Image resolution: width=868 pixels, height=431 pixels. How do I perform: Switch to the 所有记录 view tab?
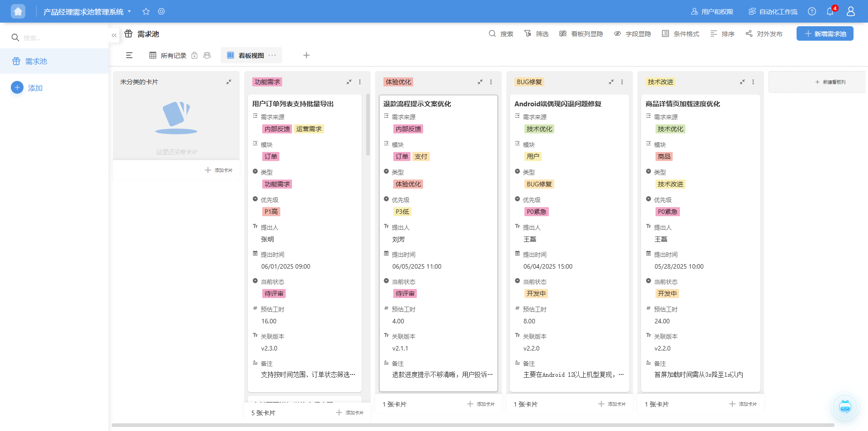(x=168, y=55)
